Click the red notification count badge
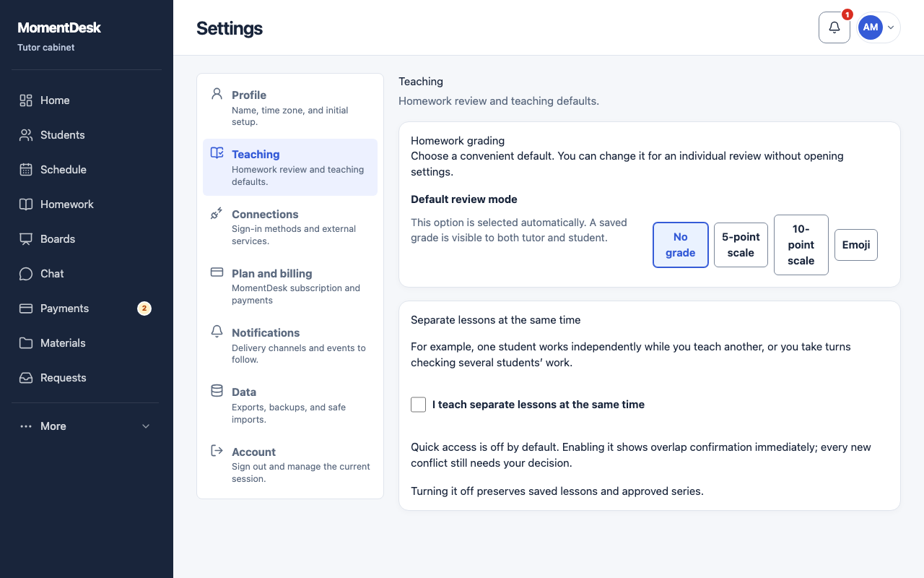The height and width of the screenshot is (578, 924). pyautogui.click(x=847, y=14)
